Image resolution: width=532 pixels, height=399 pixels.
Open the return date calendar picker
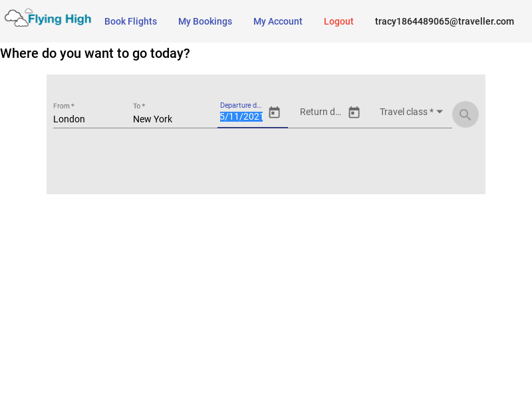point(354,112)
